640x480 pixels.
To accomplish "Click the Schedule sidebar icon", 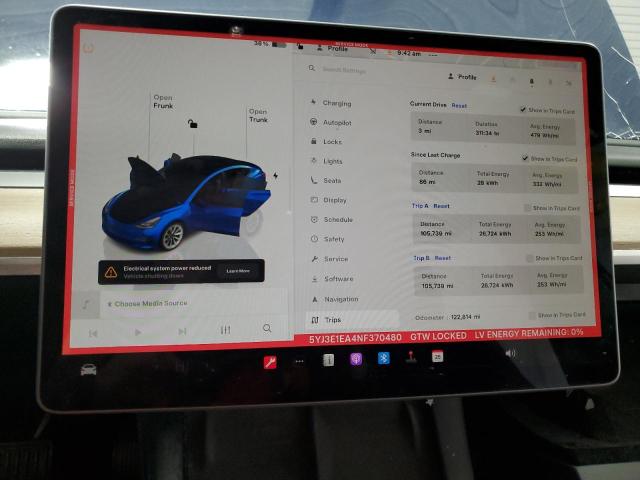I will 314,220.
